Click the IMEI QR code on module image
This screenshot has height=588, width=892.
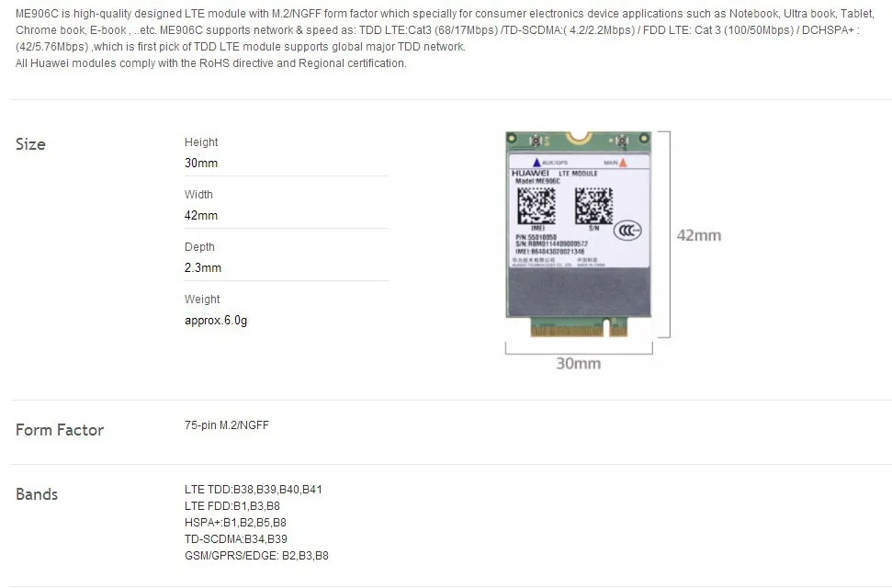pos(536,206)
